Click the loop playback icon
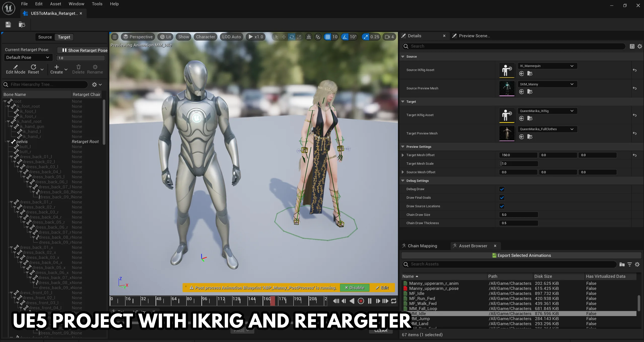644x342 pixels. point(394,301)
